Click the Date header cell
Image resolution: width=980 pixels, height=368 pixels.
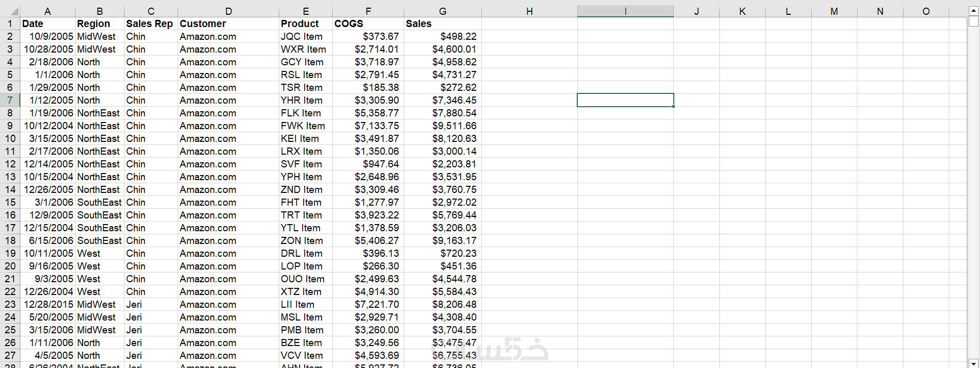point(47,23)
